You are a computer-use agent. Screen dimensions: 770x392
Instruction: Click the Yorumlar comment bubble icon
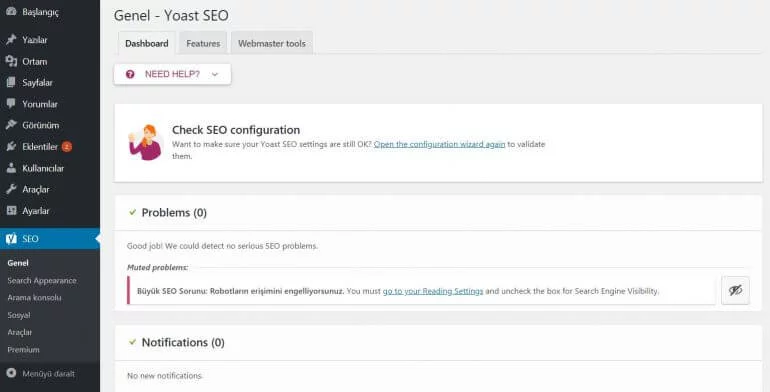[x=11, y=104]
